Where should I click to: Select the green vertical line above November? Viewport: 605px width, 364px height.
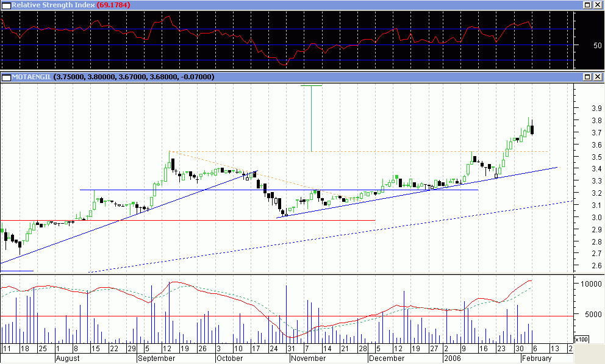pos(311,119)
